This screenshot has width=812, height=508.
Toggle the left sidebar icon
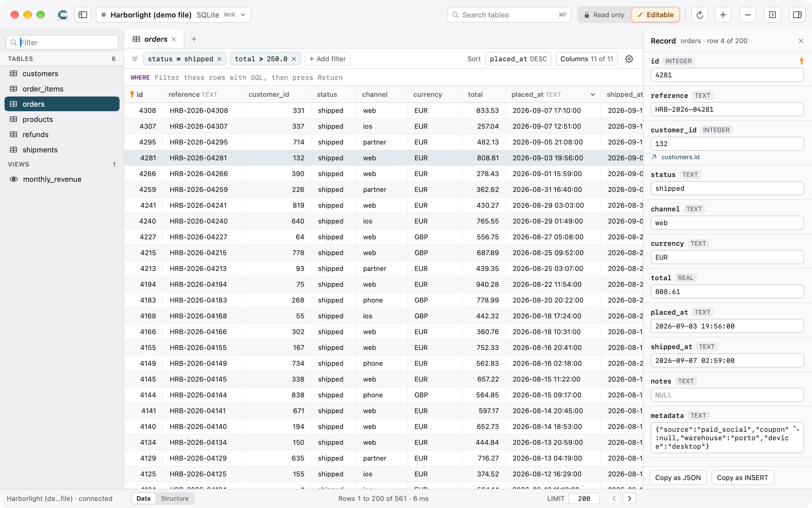(x=83, y=15)
